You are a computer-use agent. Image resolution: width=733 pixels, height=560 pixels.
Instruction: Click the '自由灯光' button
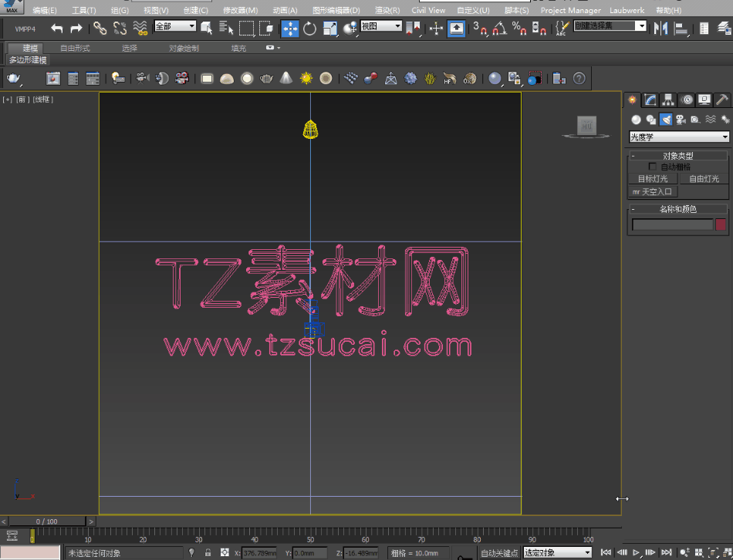tap(704, 178)
